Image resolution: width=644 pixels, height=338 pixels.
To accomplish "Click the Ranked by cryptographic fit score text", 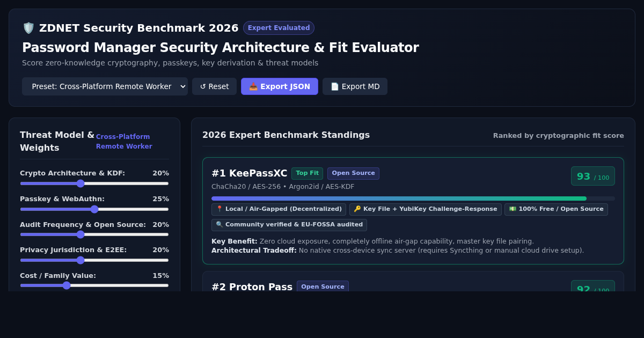I will [559, 136].
